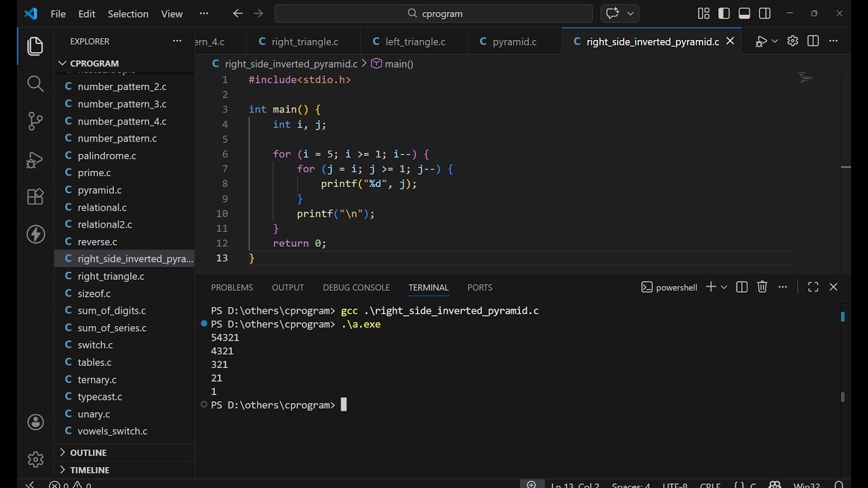This screenshot has height=488, width=868.
Task: Open breadcrumb right_side_inverted_pyramid.c file
Action: (285, 64)
